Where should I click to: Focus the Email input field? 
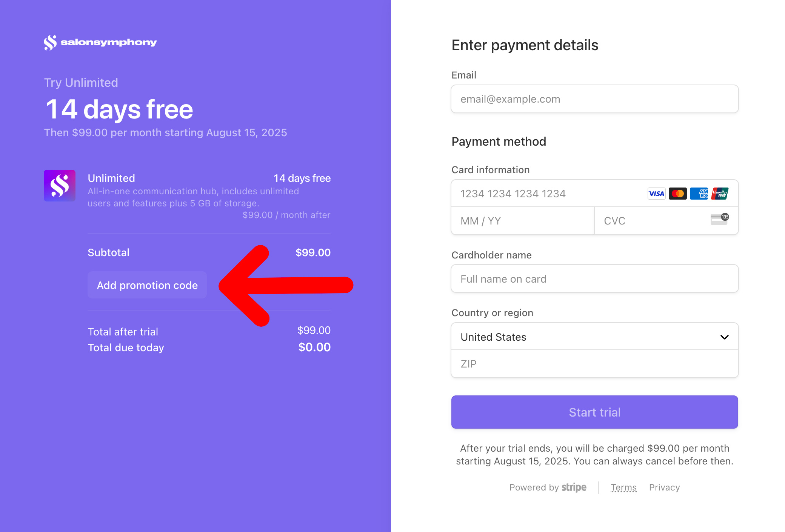[595, 99]
